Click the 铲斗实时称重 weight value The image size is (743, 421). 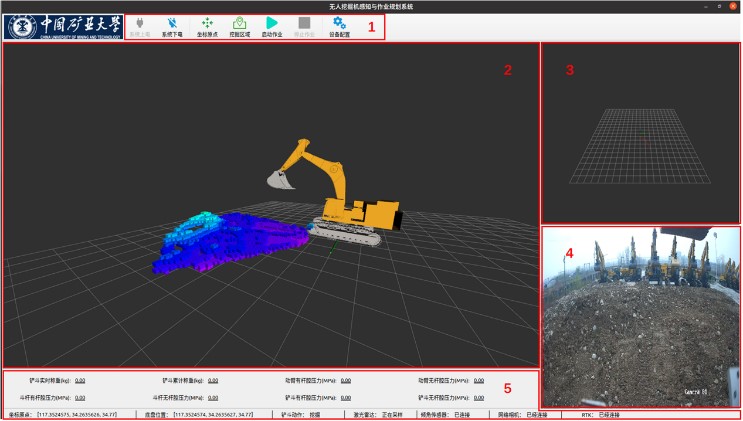click(80, 381)
